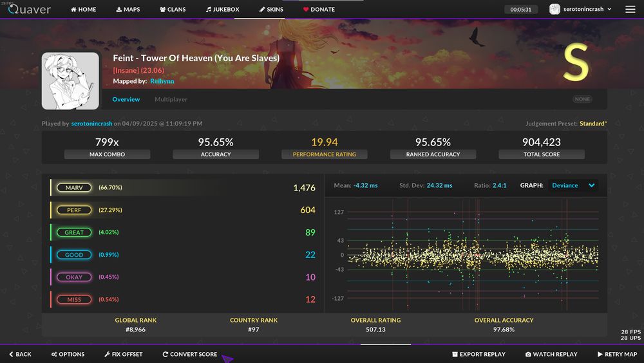Click the GLOBAL RANK #8,966 value
This screenshot has width=644, height=363.
(x=135, y=330)
